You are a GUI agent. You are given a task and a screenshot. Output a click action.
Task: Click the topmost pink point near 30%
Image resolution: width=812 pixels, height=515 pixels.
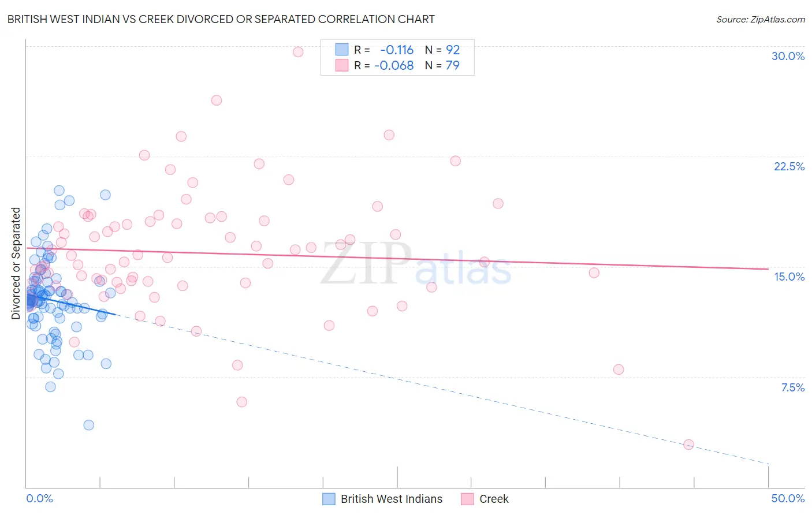(x=298, y=52)
